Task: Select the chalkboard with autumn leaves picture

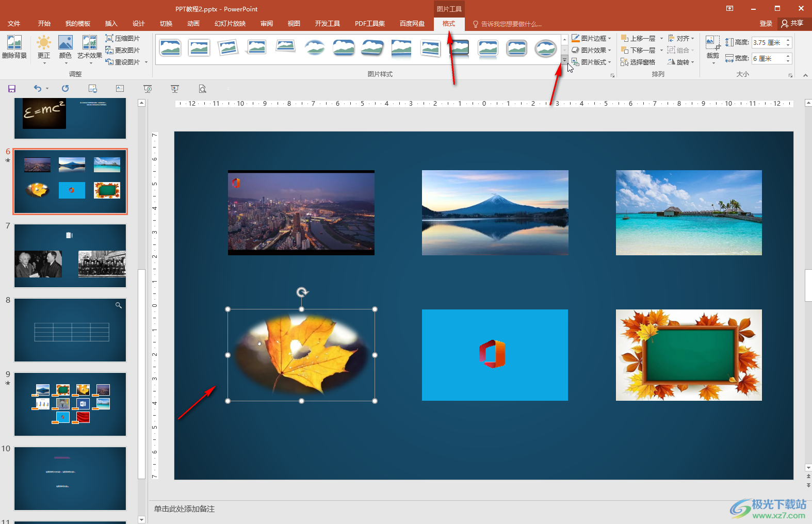Action: click(689, 355)
